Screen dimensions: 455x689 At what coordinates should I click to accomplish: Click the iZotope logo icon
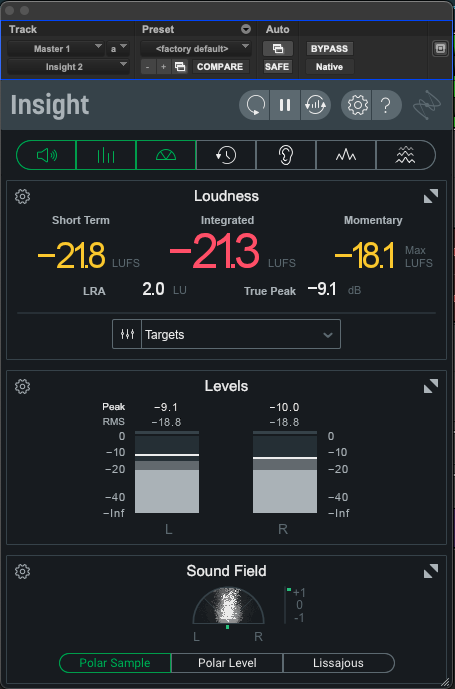pos(426,105)
